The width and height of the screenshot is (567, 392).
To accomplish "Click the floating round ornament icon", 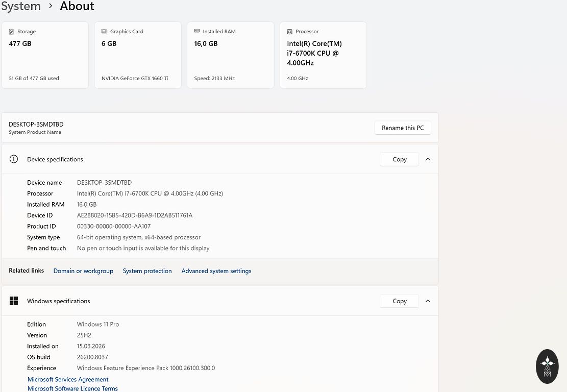I will click(x=547, y=366).
